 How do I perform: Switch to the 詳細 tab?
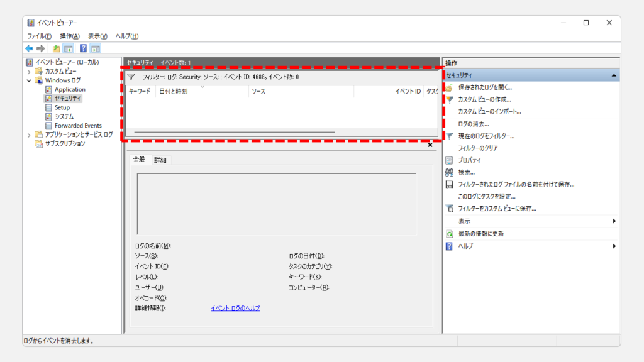point(160,160)
